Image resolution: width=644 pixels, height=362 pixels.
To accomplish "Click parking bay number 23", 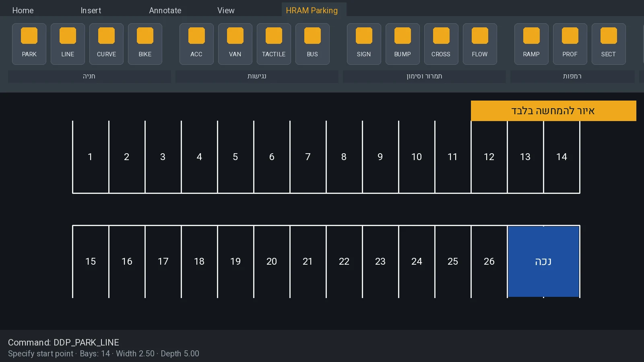I will (x=380, y=261).
